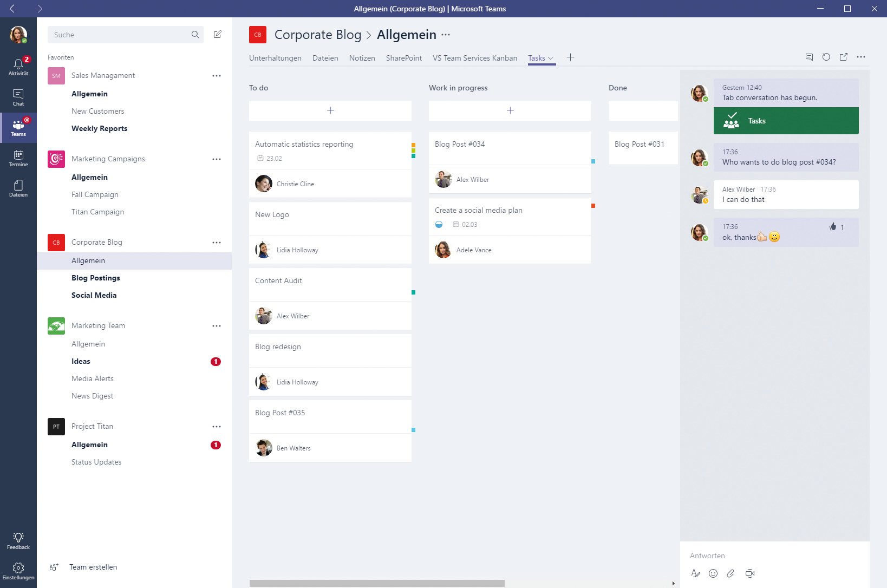This screenshot has width=887, height=588.
Task: Switch to the VS Team Services Kanban tab
Action: pyautogui.click(x=475, y=58)
